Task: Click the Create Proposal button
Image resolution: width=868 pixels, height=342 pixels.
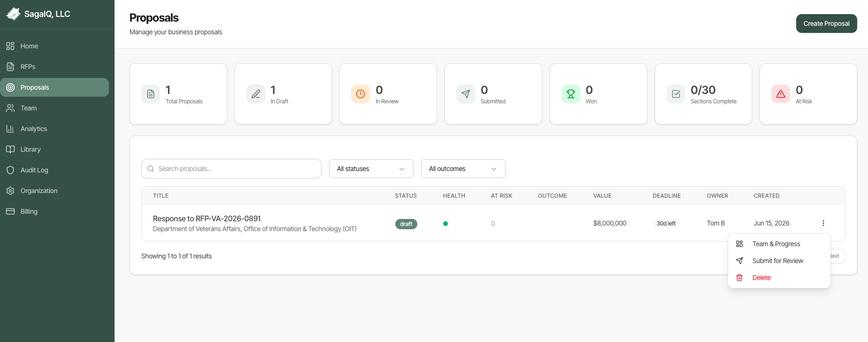Action: 826,23
